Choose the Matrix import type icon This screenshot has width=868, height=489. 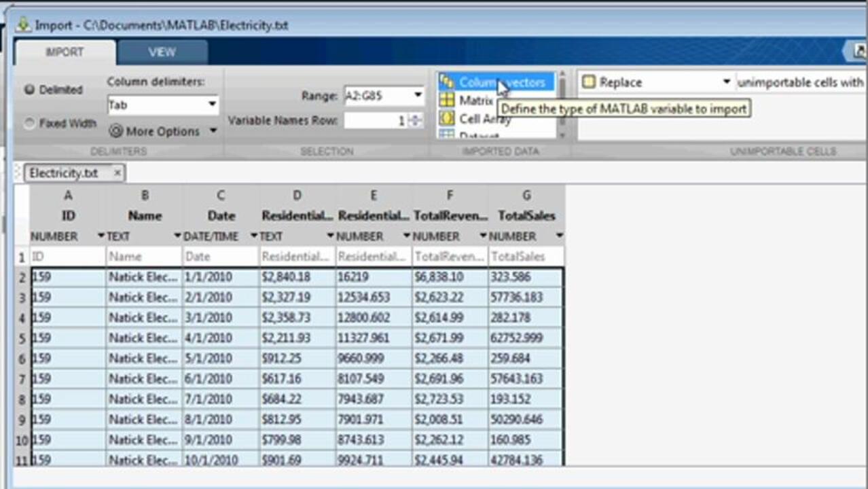click(446, 101)
